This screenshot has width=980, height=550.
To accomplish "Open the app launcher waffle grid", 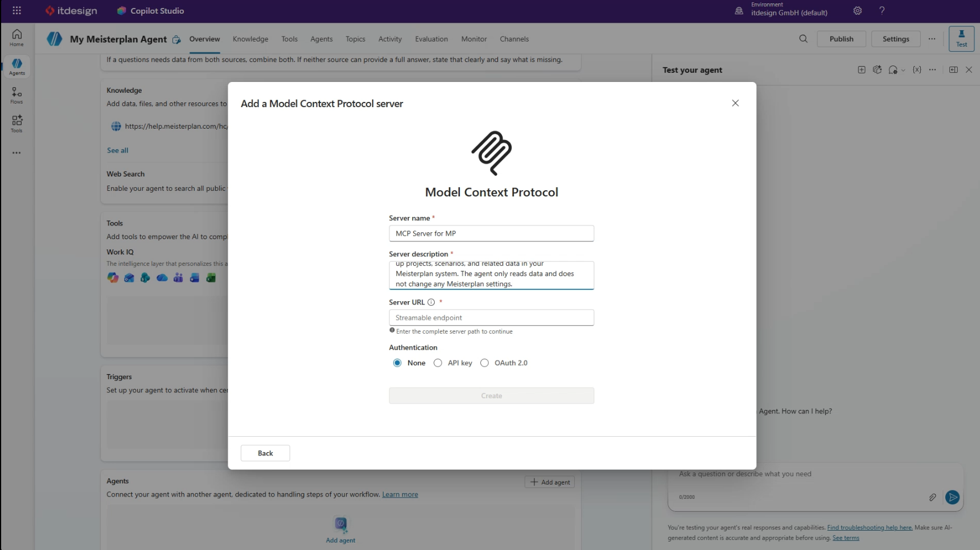I will (x=17, y=11).
